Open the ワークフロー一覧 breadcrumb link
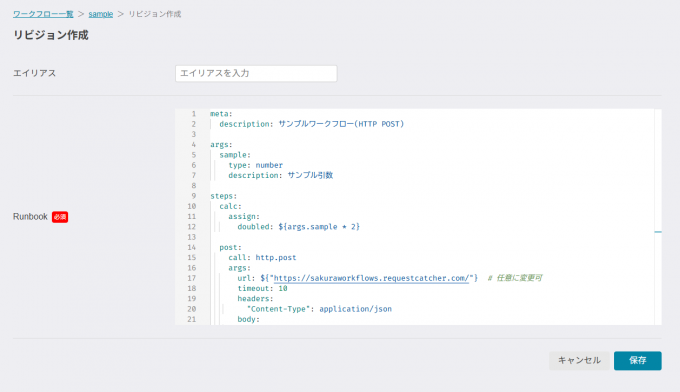 point(43,14)
